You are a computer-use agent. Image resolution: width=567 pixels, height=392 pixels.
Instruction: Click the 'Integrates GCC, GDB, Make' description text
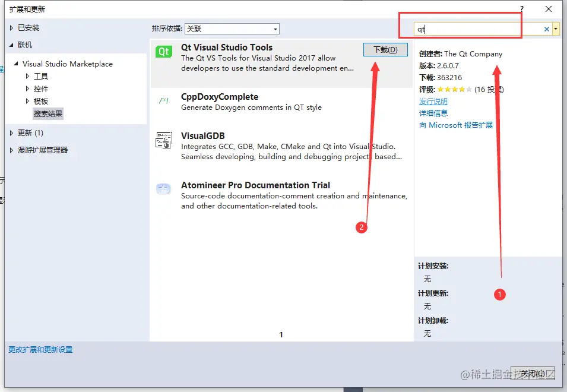291,151
